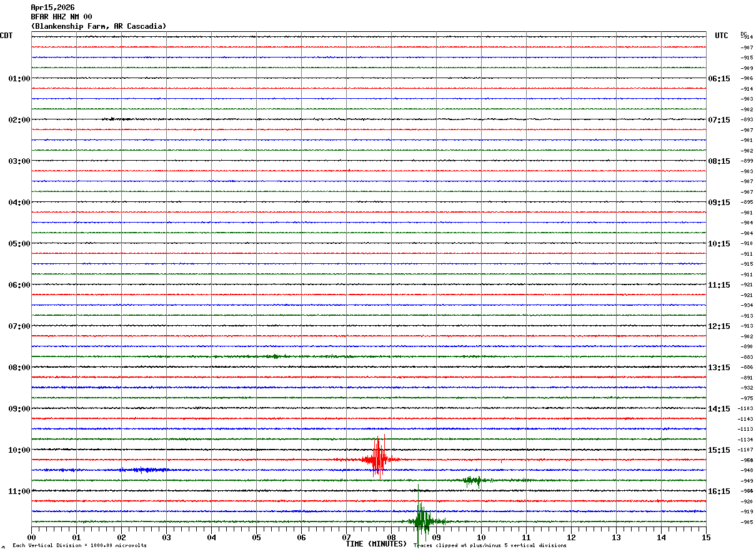Click the 12 minute axis tick label
Image resolution: width=756 pixels, height=554 pixels.
point(572,537)
